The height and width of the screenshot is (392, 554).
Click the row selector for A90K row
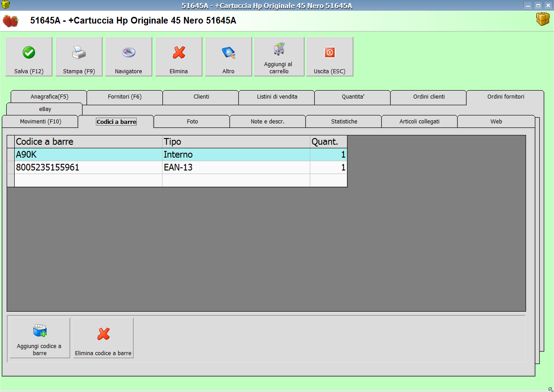point(11,154)
